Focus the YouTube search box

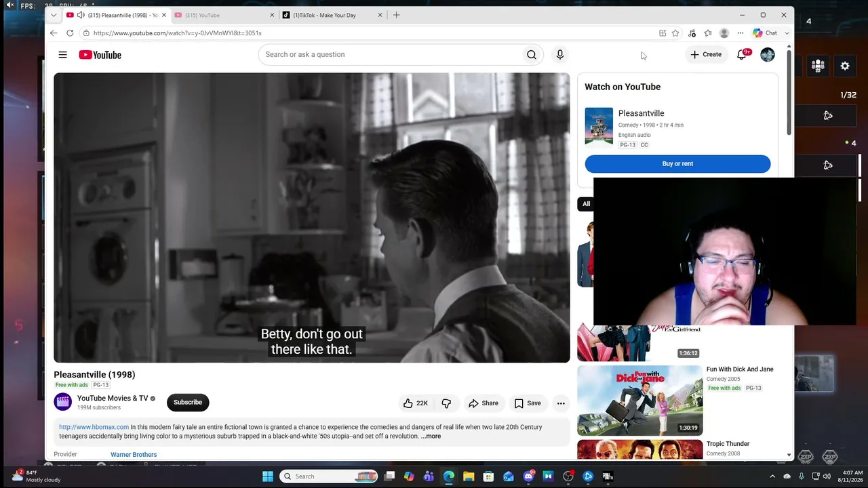click(x=390, y=54)
